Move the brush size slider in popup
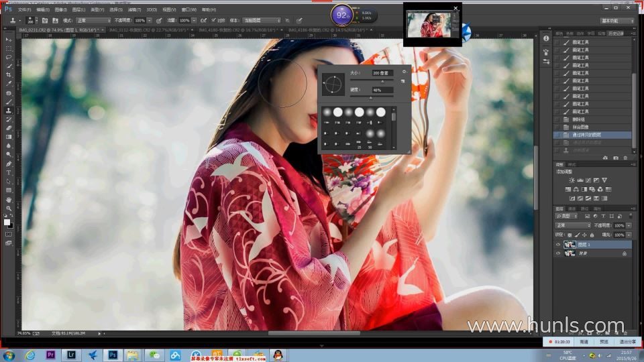 383,81
